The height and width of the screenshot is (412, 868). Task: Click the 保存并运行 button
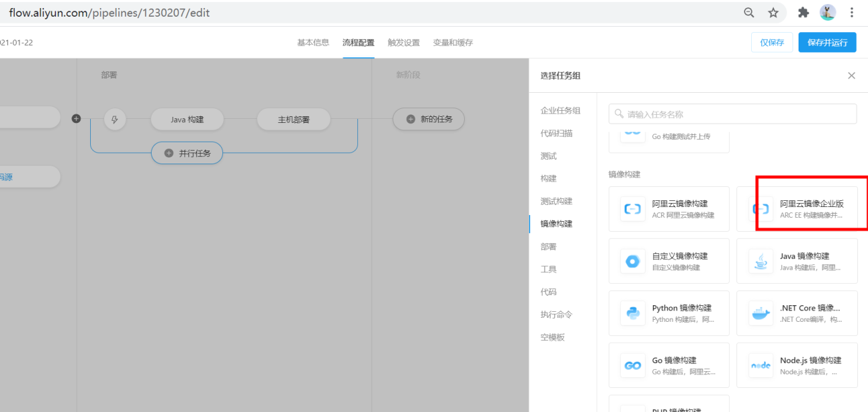coord(827,42)
